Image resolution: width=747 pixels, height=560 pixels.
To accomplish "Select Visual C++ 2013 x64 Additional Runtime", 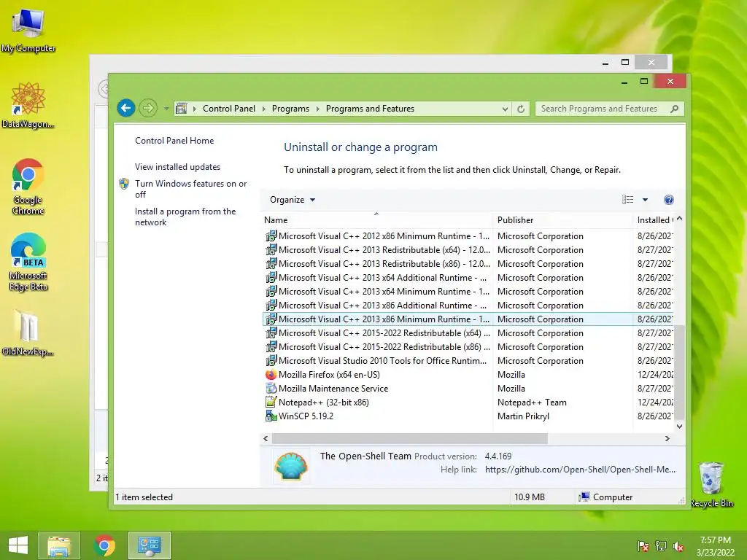I will pyautogui.click(x=468, y=278).
